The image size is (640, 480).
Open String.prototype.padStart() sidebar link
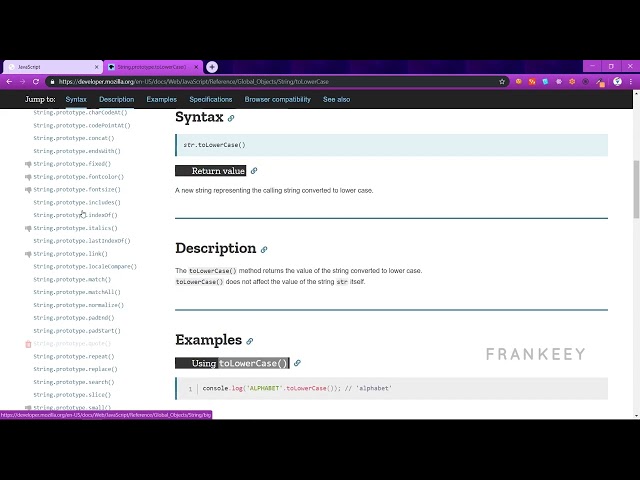point(77,331)
